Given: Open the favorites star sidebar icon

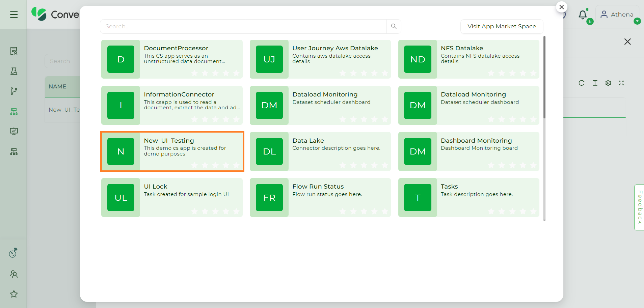Looking at the screenshot, I should pos(14,294).
